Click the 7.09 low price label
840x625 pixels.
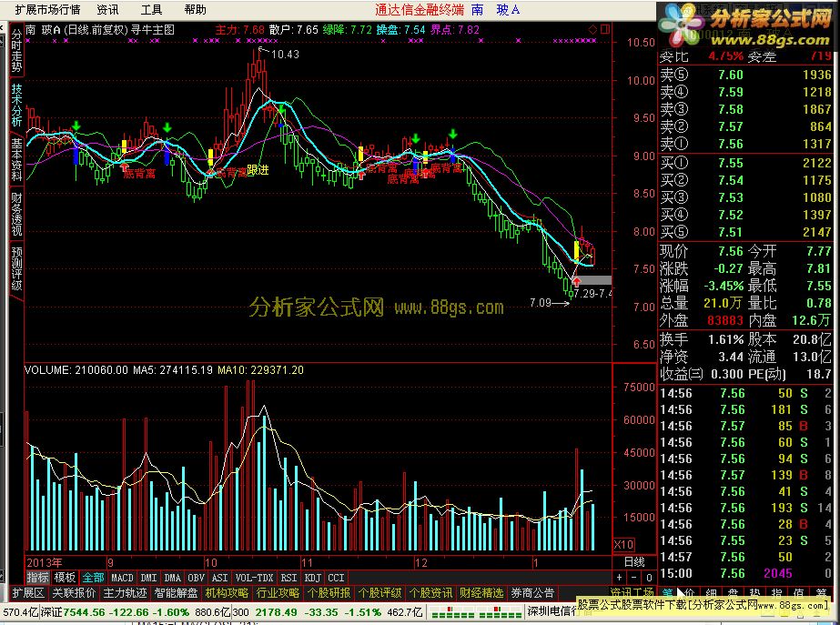[x=540, y=303]
